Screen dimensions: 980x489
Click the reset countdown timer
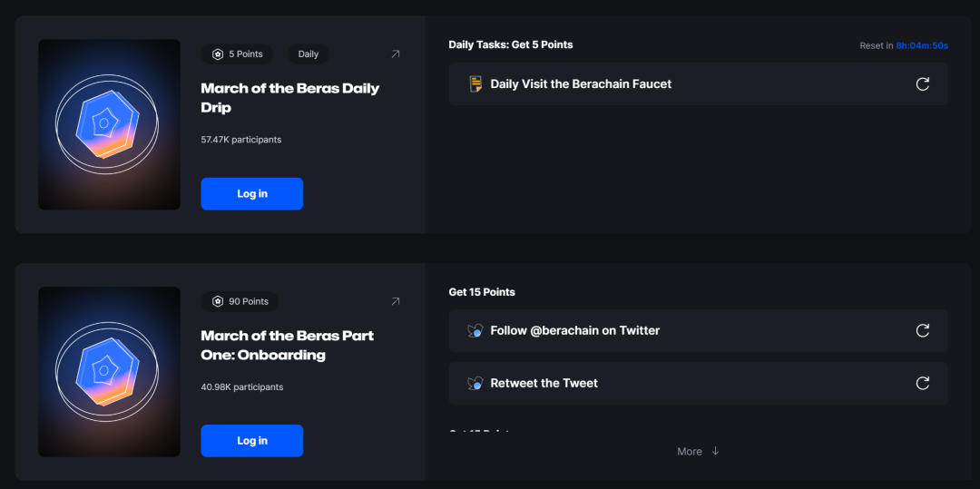pos(922,45)
